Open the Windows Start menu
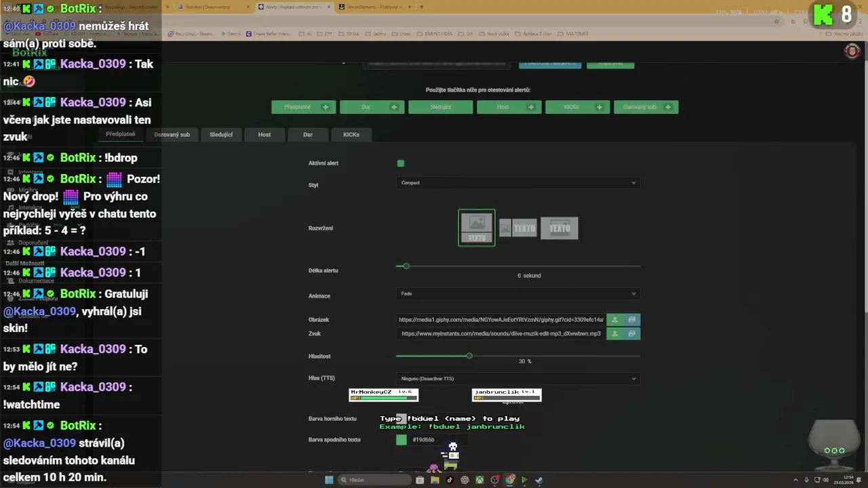 click(x=329, y=480)
